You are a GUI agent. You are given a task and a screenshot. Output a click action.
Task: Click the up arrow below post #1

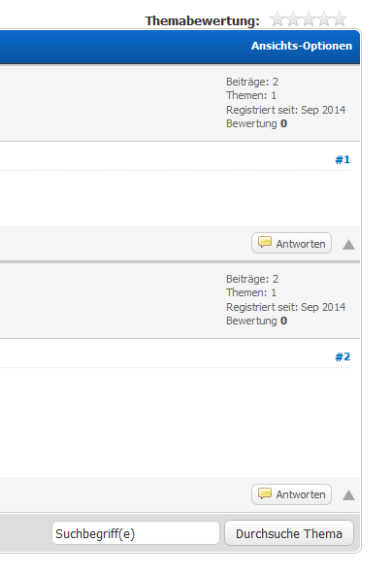348,245
